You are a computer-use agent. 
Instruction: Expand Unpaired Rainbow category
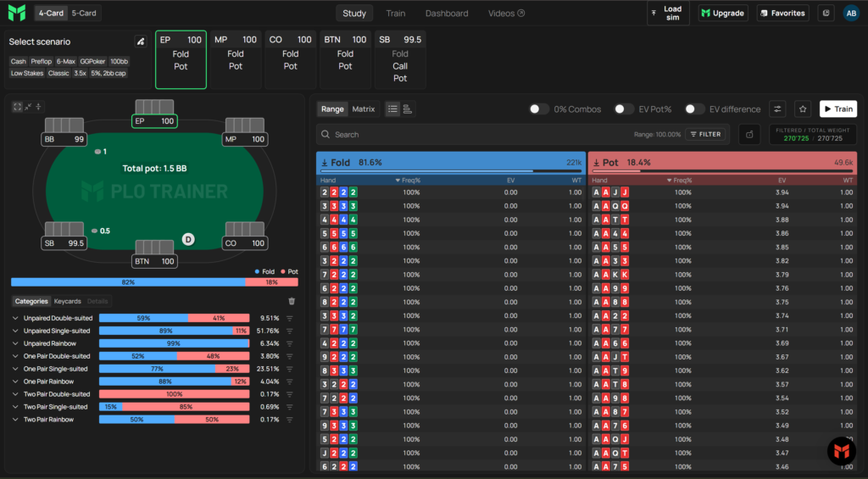pyautogui.click(x=15, y=344)
